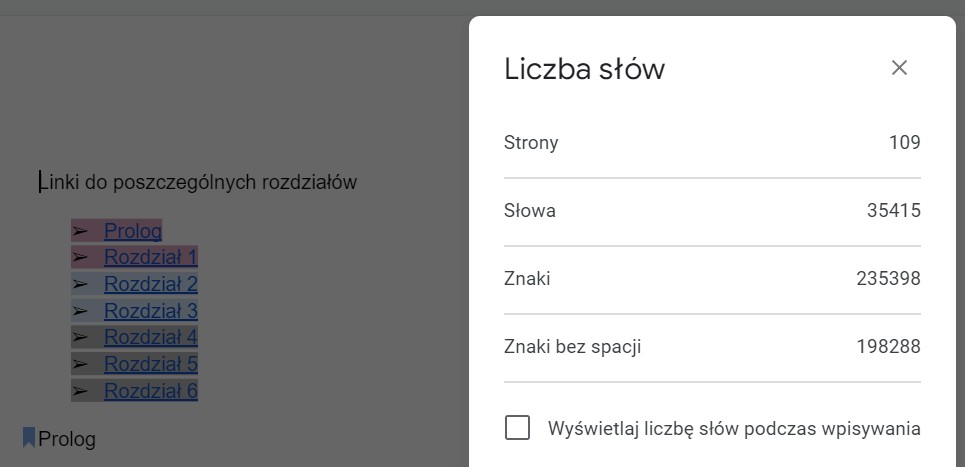Click the Znaki character count 235398
The height and width of the screenshot is (467, 965).
[x=888, y=279]
